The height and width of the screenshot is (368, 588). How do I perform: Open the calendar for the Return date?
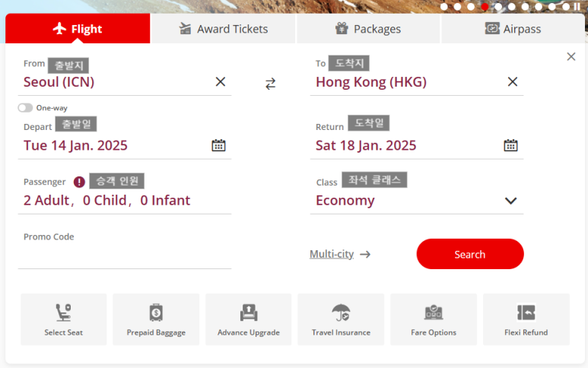tap(510, 145)
